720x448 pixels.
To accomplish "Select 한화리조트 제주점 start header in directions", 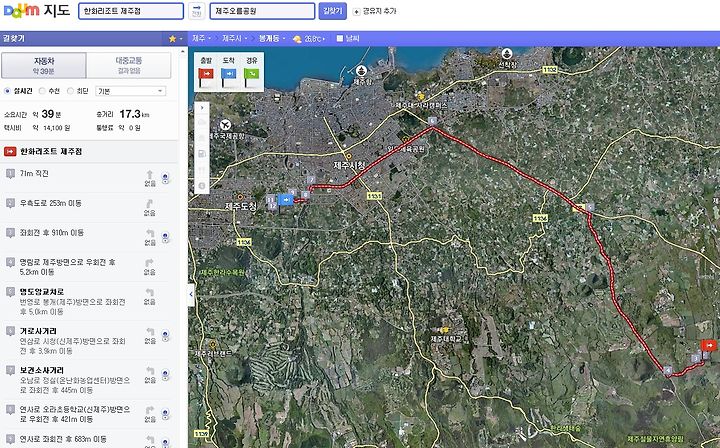I will point(89,151).
